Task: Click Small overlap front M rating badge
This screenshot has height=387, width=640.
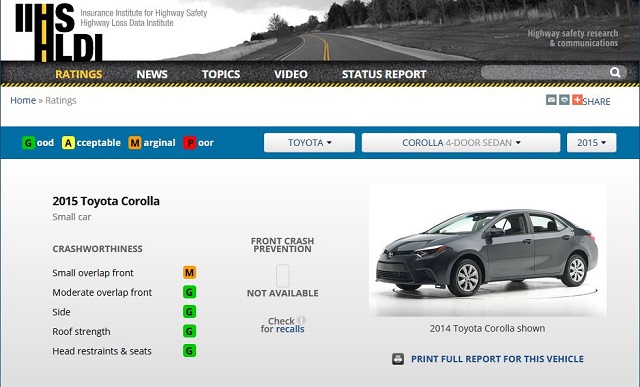Action: pyautogui.click(x=189, y=272)
